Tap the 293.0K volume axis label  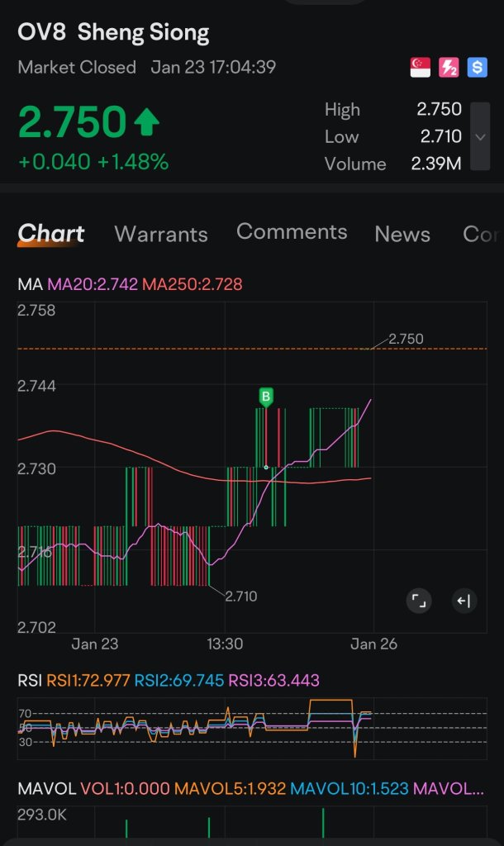tap(41, 814)
